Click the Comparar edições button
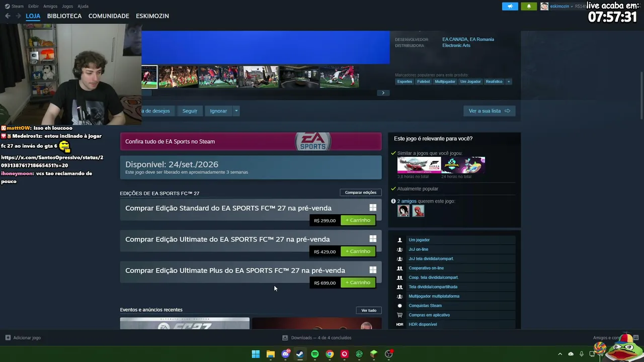This screenshot has height=362, width=644. (361, 193)
